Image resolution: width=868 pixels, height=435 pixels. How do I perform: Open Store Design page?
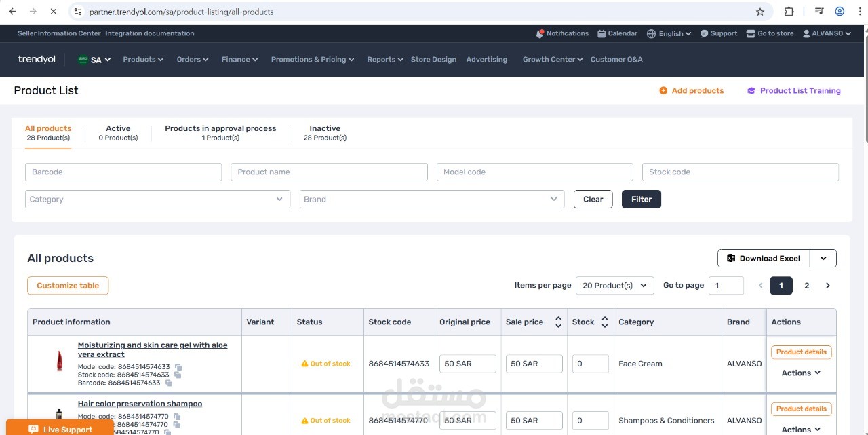click(433, 60)
